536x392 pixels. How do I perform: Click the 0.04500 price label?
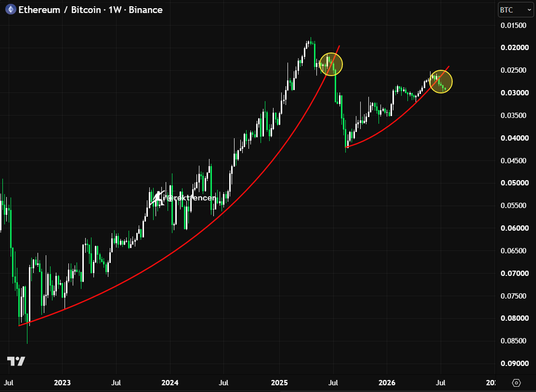[x=513, y=161]
